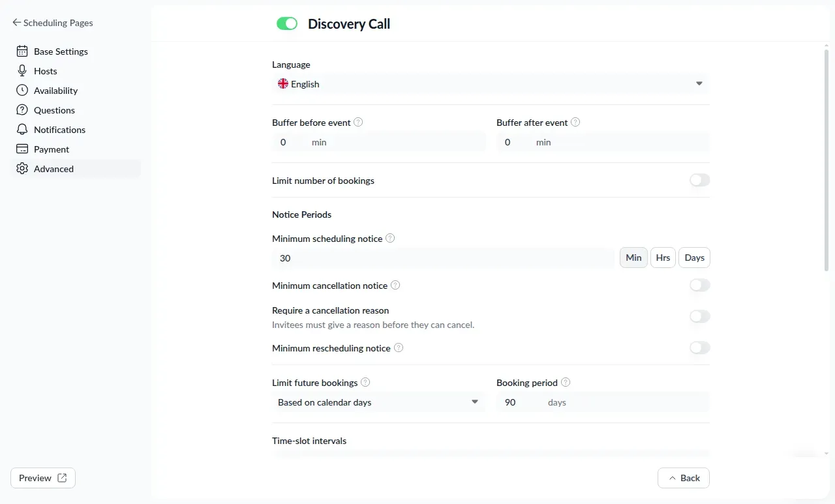Click the Hosts microphone icon
The image size is (835, 504).
click(22, 71)
